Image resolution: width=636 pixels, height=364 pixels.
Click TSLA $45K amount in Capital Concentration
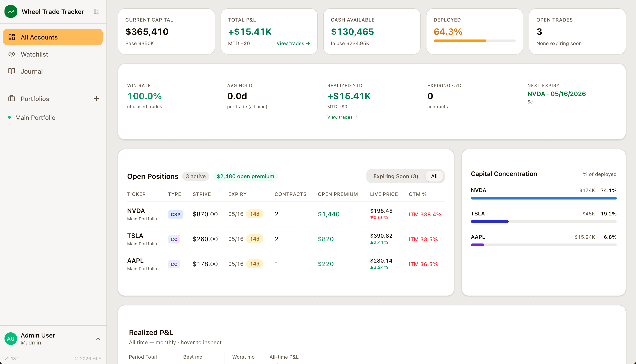point(588,214)
